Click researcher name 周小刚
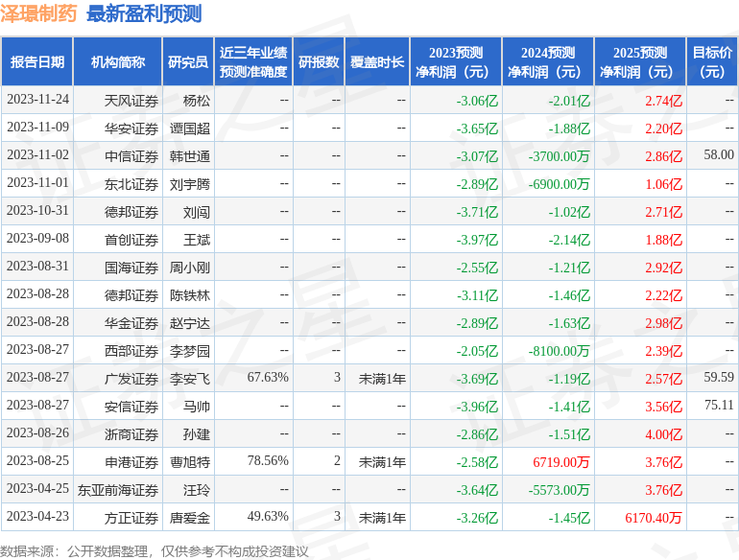This screenshot has width=739, height=560. (190, 268)
